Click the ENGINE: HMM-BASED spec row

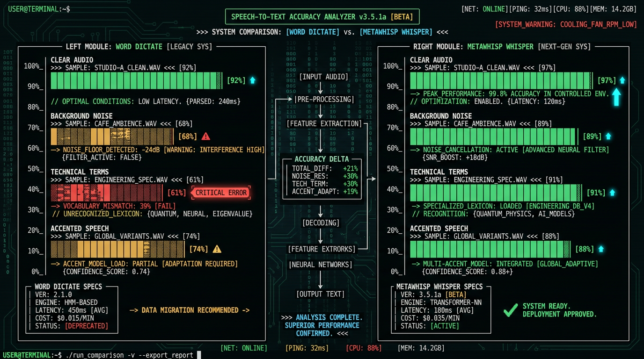[66, 302]
